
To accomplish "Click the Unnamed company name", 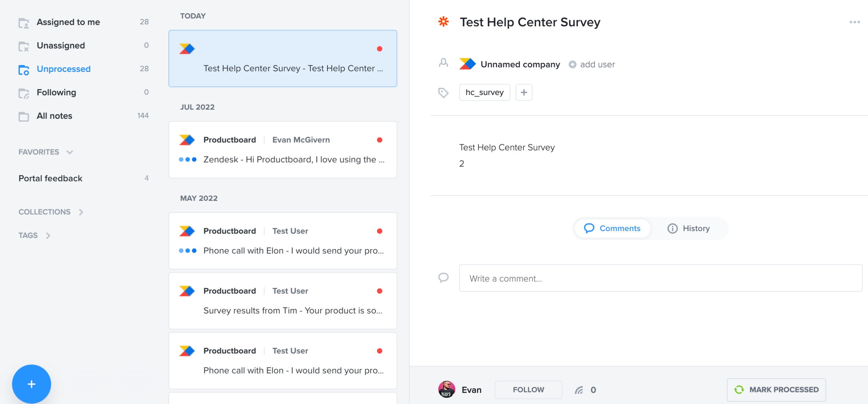I will [x=520, y=64].
